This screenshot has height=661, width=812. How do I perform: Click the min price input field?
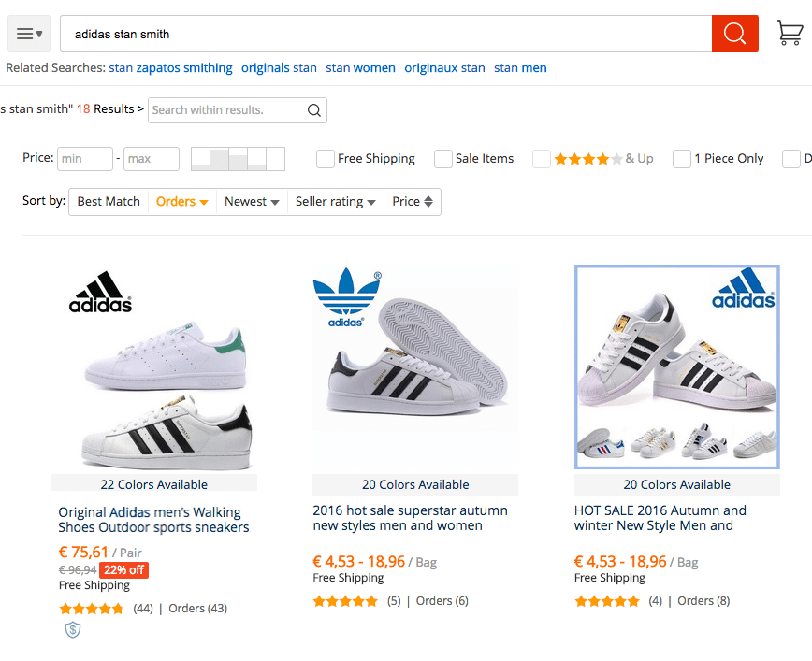pyautogui.click(x=85, y=159)
